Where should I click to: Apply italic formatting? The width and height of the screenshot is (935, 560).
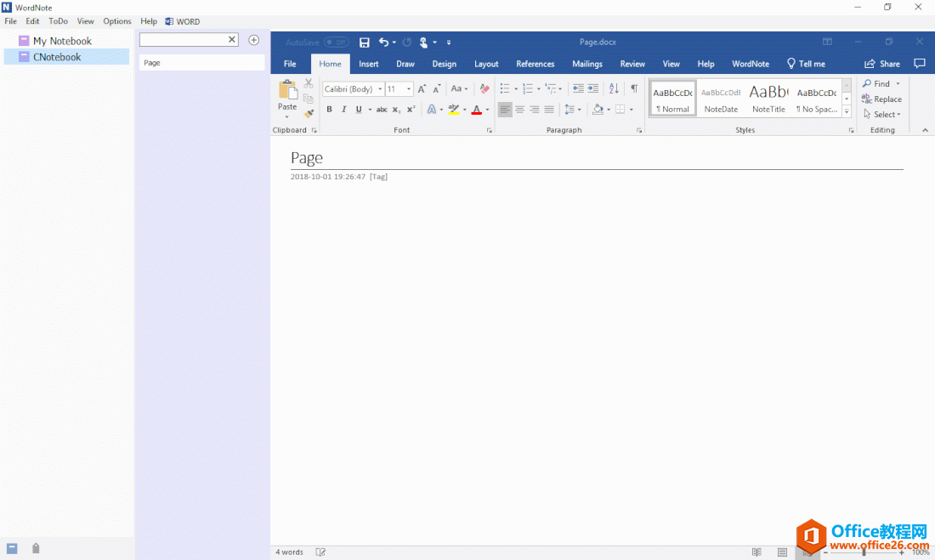(343, 109)
